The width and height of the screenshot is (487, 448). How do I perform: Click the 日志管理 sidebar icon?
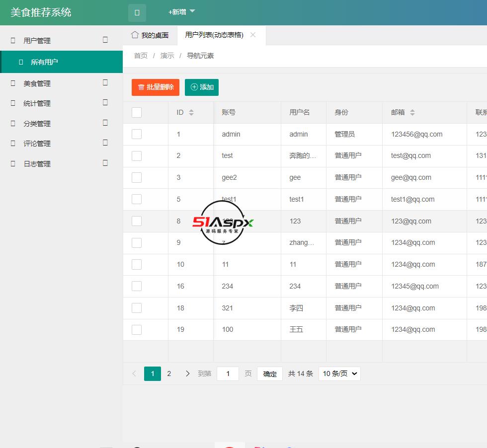point(13,163)
